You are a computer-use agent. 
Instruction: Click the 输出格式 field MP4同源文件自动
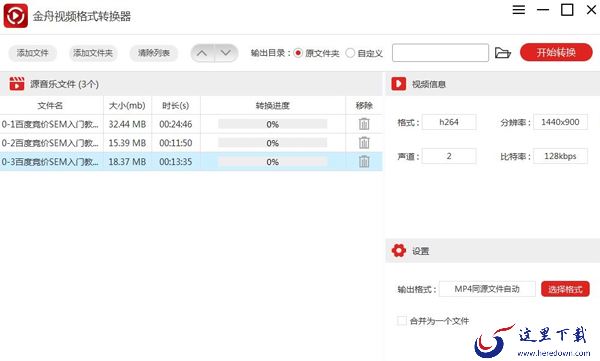pyautogui.click(x=487, y=289)
